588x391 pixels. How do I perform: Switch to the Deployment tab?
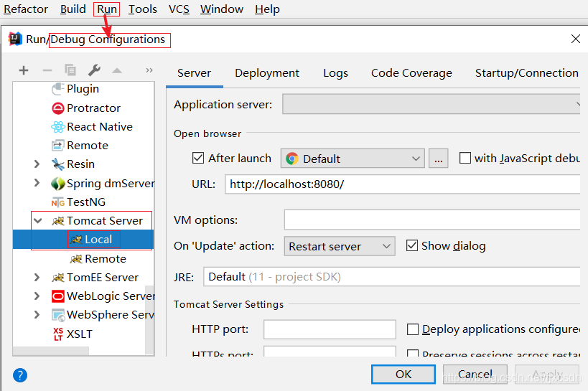[x=267, y=73]
